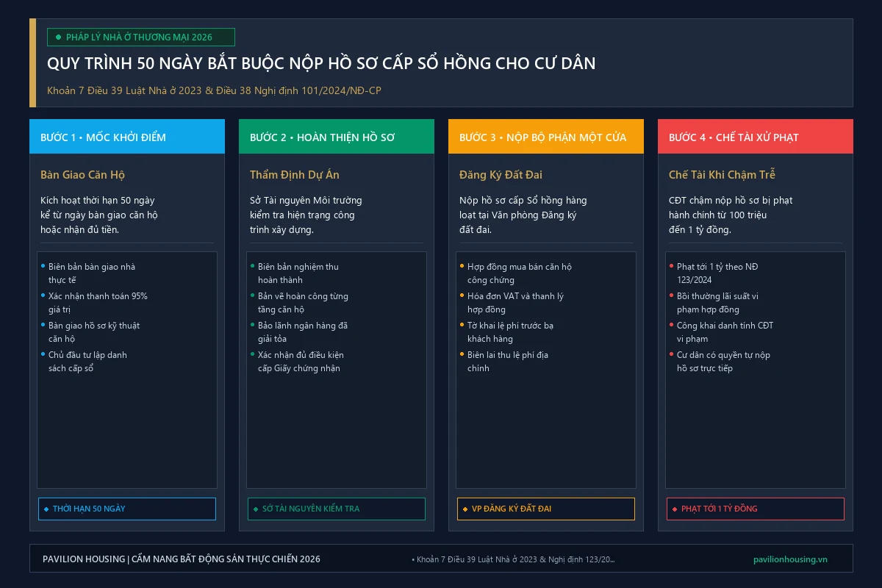
Task: Click the green dot in the Pháp lý nhà ở badge
Action: click(x=58, y=37)
